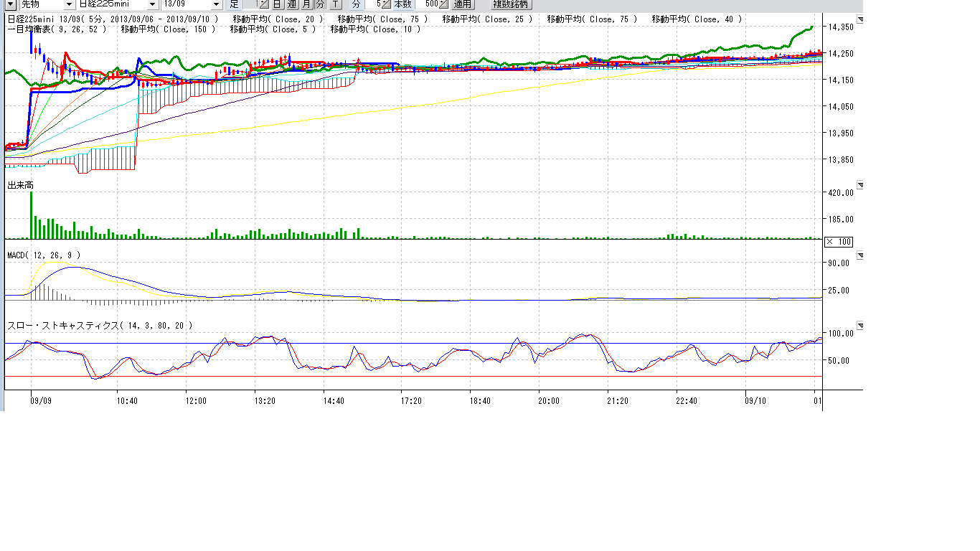This screenshot has width=980, height=551.
Task: Select minute bars with 分 button
Action: 321,4
